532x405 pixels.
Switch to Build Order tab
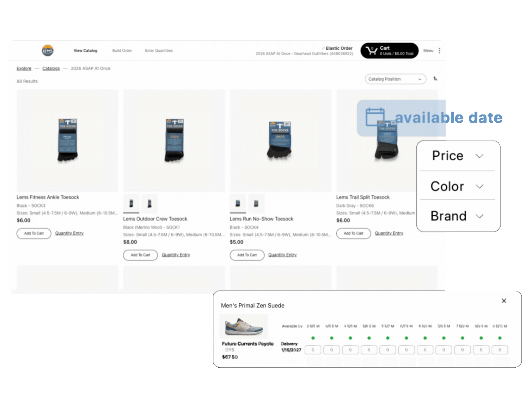pos(122,51)
